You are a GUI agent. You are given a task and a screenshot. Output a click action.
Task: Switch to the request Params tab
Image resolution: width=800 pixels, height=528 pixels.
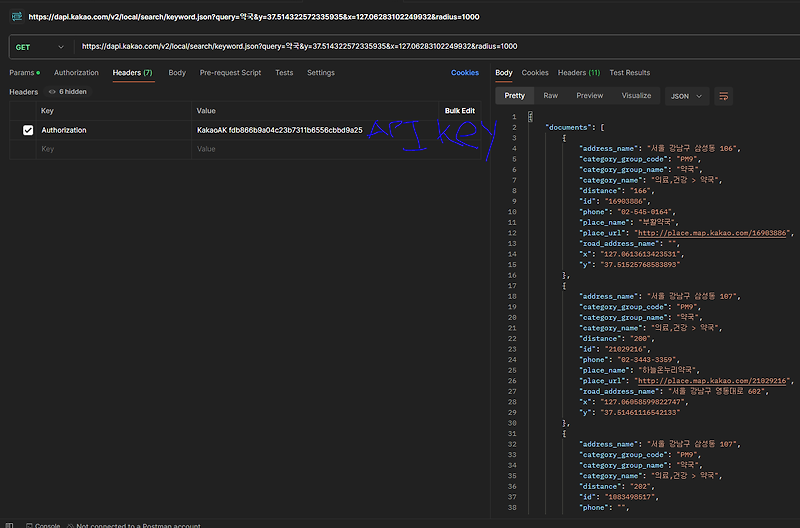tap(22, 73)
